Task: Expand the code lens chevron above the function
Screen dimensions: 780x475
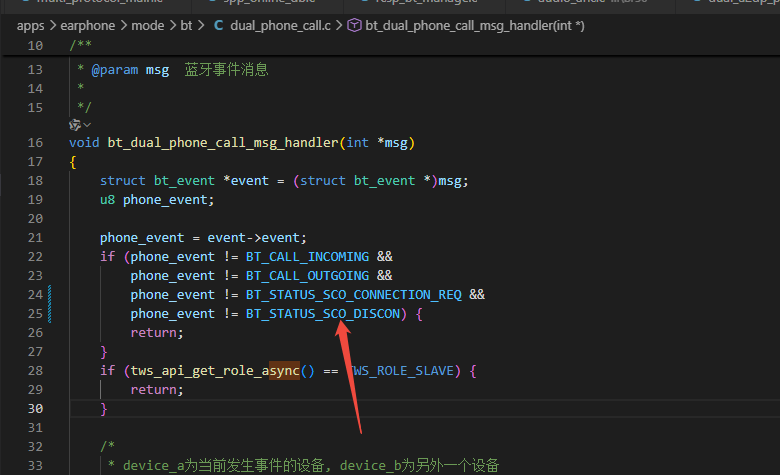Action: click(x=87, y=125)
